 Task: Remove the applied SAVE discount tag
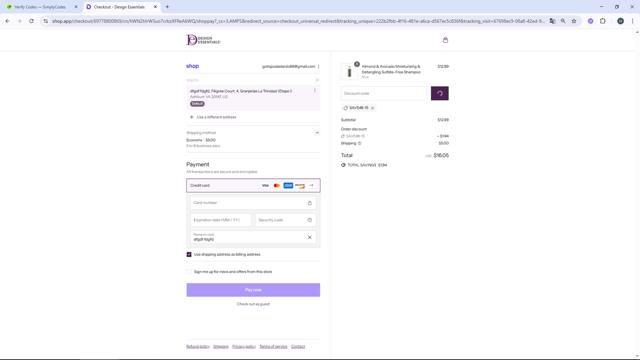tap(373, 108)
